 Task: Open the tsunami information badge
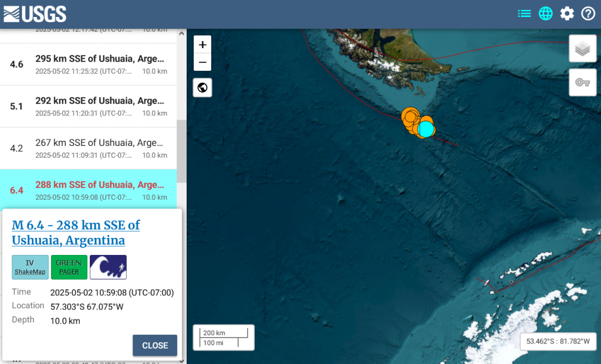(108, 267)
